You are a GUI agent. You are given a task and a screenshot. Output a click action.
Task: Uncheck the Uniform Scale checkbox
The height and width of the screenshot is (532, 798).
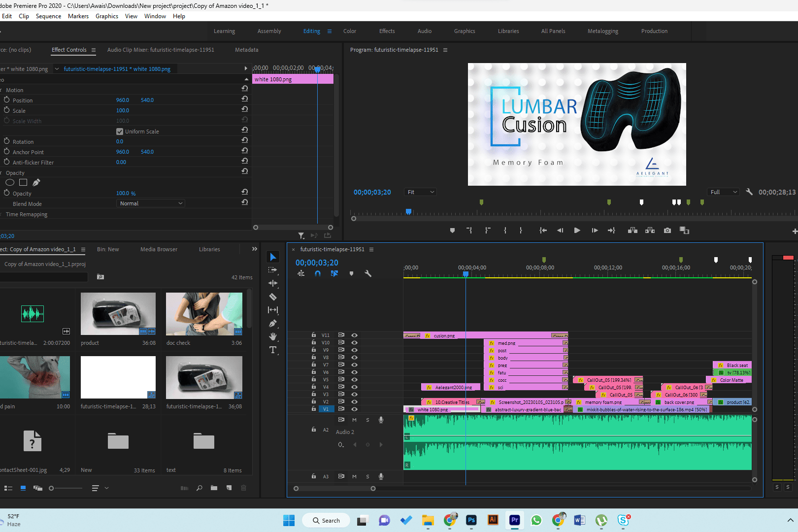120,132
